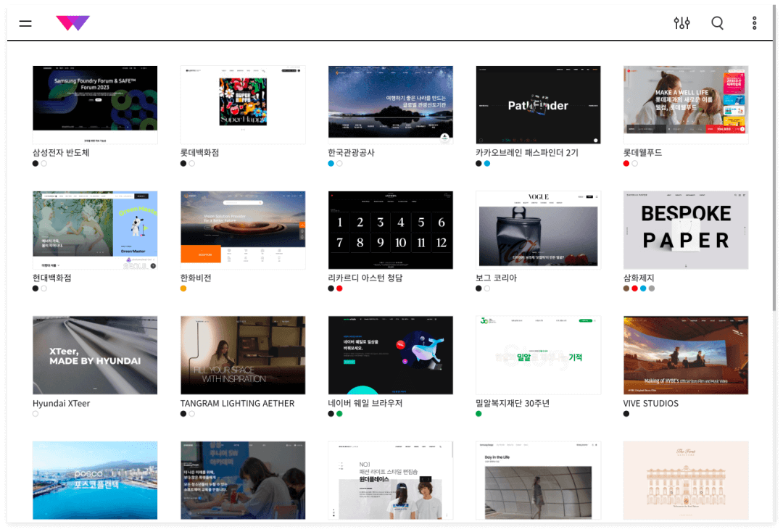
Task: Click the 롯데웰푸드 title link
Action: pyautogui.click(x=642, y=153)
